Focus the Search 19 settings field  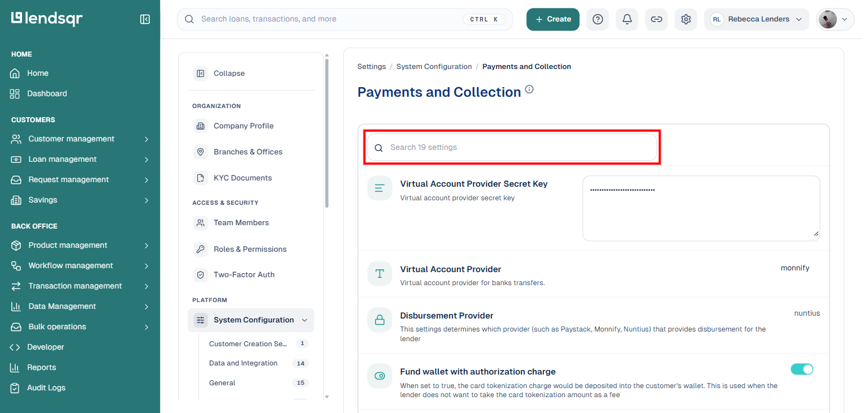[512, 147]
